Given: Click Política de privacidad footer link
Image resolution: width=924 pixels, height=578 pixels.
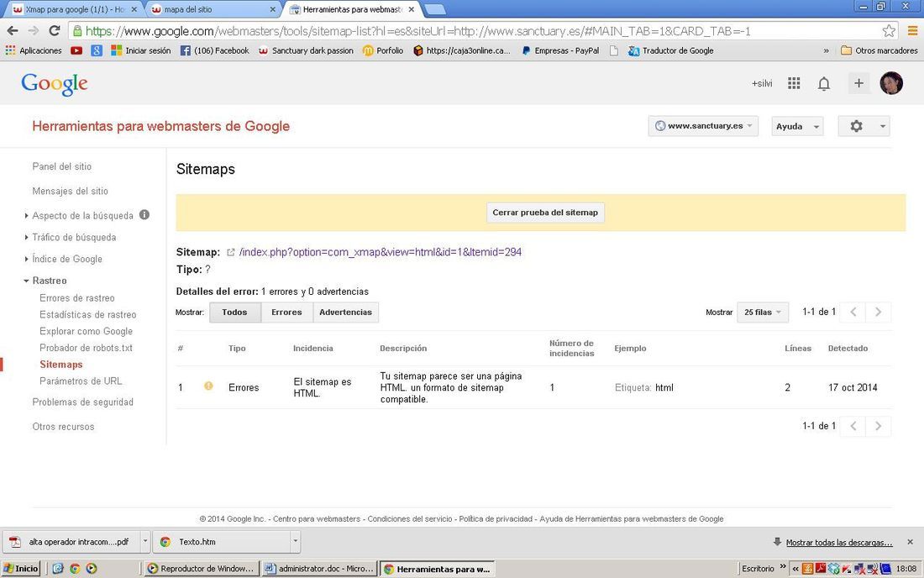Looking at the screenshot, I should click(496, 519).
